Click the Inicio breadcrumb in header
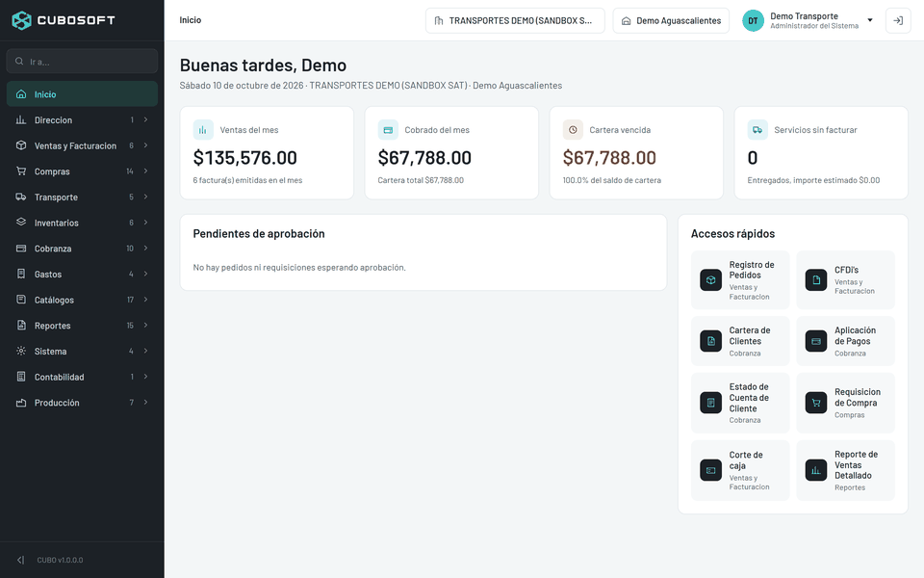This screenshot has width=924, height=578. click(191, 20)
